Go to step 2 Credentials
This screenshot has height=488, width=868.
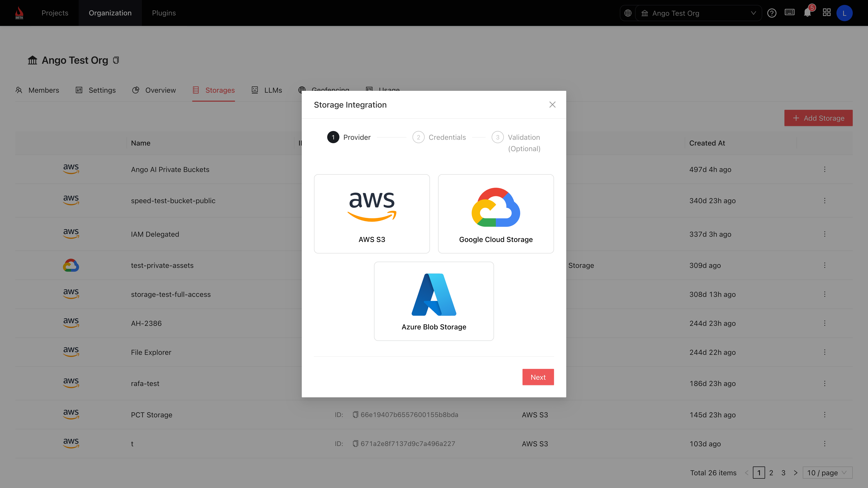439,137
